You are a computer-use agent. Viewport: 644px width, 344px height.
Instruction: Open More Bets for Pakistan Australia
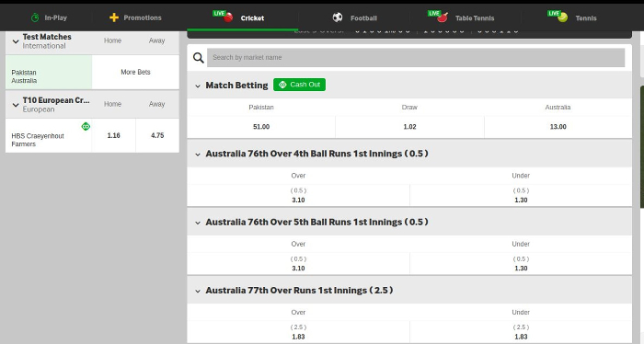coord(135,72)
